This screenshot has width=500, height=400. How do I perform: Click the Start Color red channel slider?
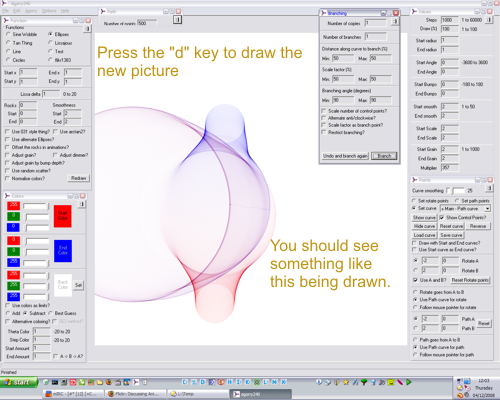tap(36, 206)
